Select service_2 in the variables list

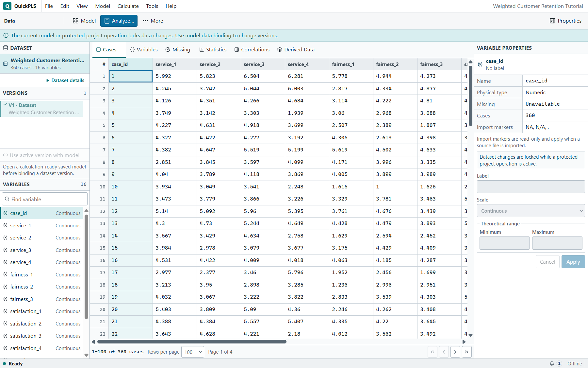point(42,237)
